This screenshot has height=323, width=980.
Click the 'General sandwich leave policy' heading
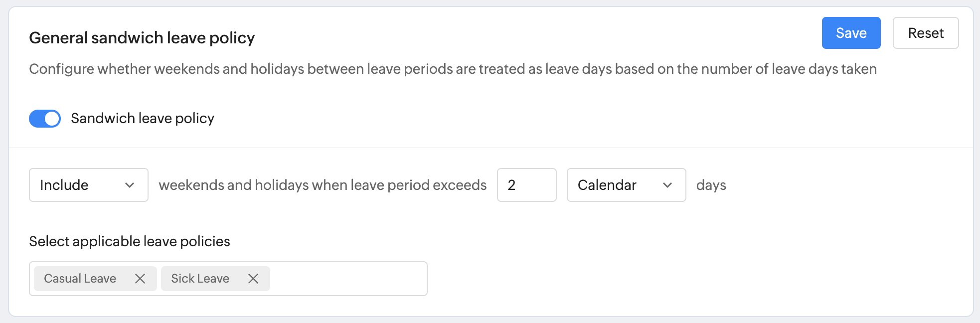click(x=142, y=38)
